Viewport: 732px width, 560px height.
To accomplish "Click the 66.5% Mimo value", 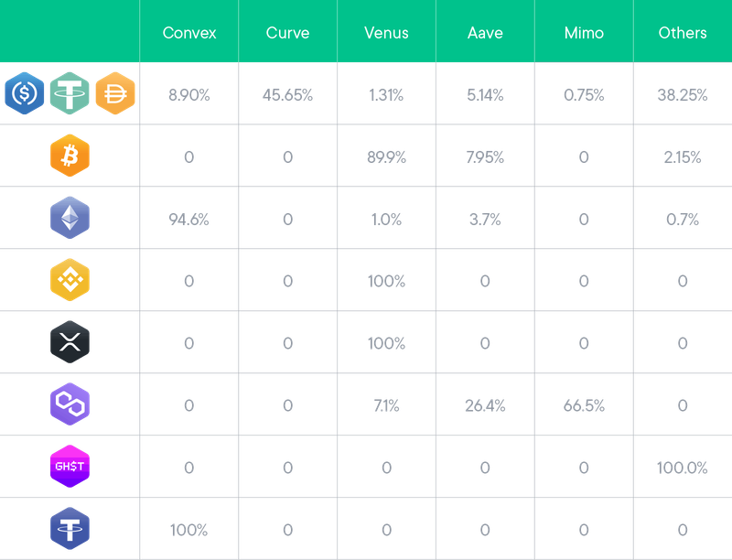I will [584, 405].
